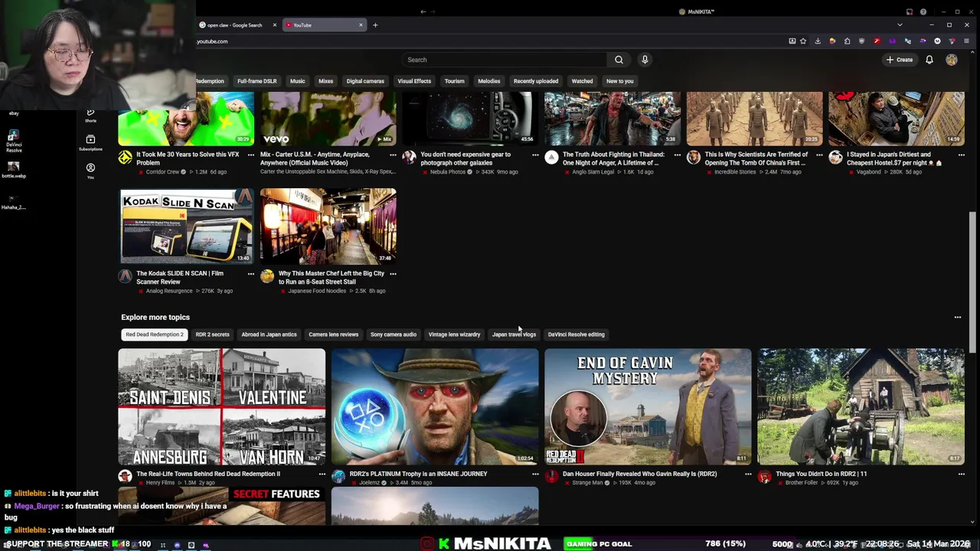Bookmark page with the star icon
Viewport: 980px width, 551px height.
click(x=803, y=41)
